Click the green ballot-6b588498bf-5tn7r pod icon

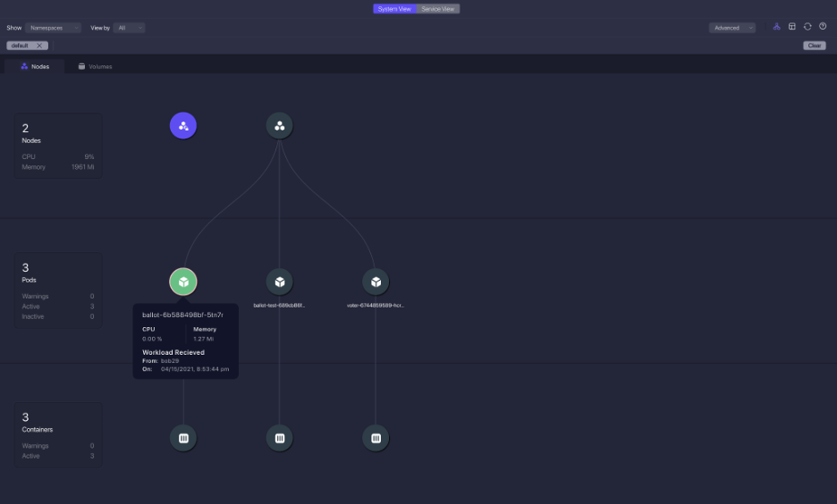183,281
